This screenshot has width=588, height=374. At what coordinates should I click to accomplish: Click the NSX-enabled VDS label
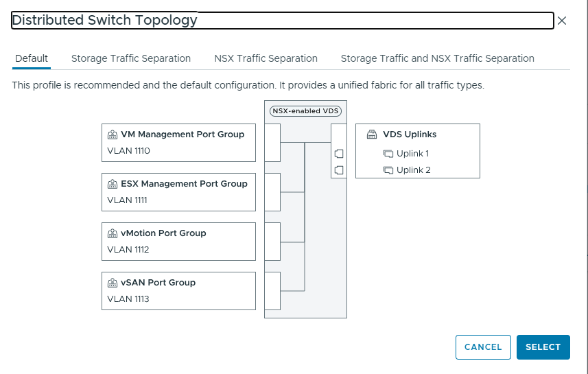(305, 110)
